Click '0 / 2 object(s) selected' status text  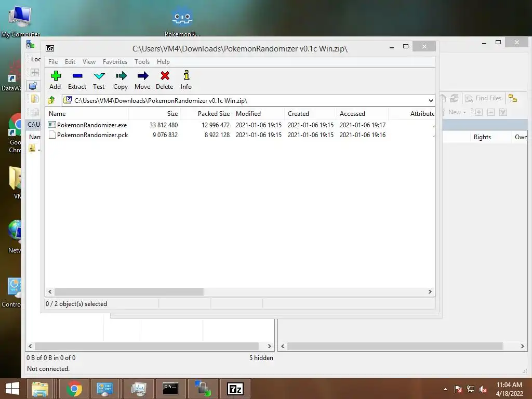tap(76, 304)
